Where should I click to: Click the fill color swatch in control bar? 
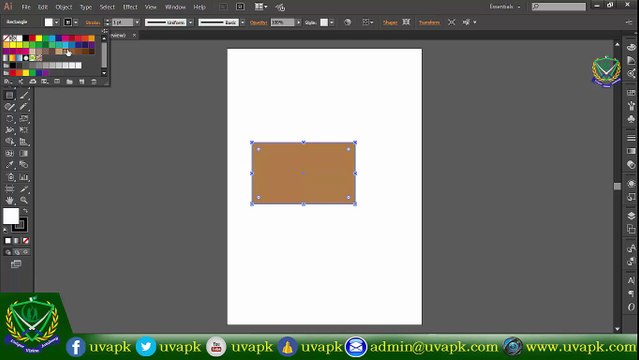(x=48, y=22)
